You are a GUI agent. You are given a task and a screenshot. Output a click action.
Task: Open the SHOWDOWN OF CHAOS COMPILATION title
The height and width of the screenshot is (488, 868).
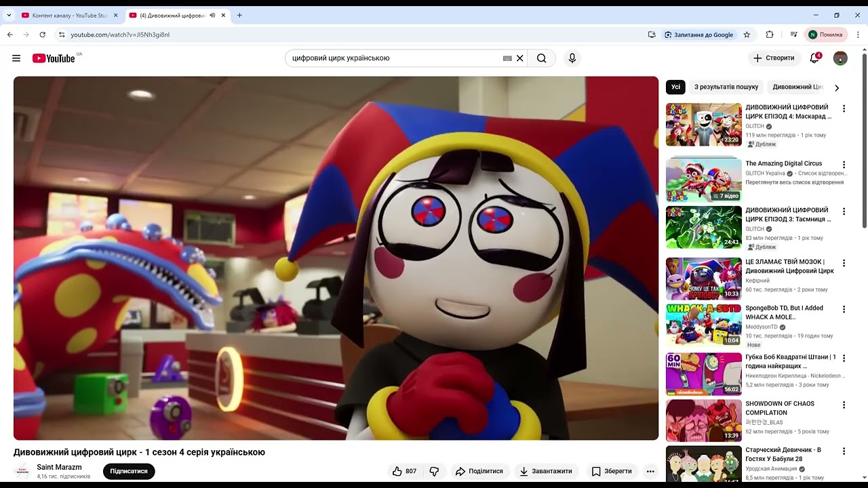tap(780, 408)
